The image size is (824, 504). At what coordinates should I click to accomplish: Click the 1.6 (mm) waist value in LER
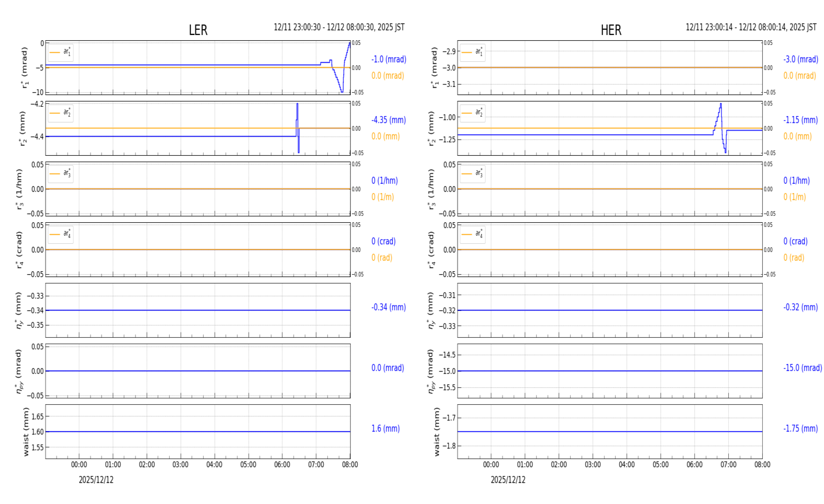[386, 429]
